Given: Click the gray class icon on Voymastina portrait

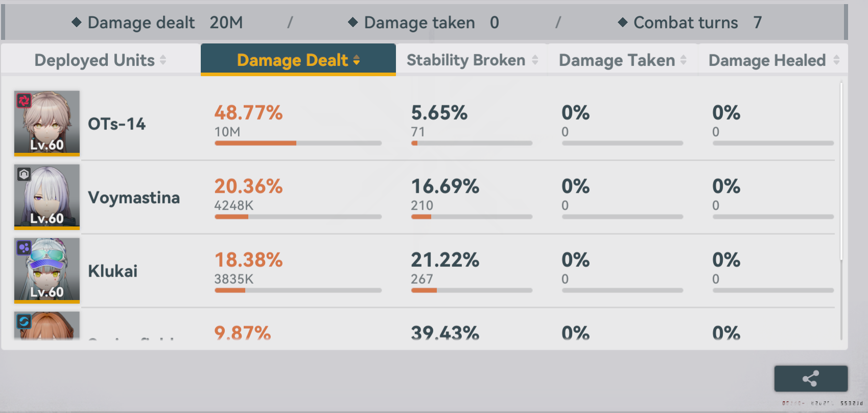Looking at the screenshot, I should click(x=24, y=174).
